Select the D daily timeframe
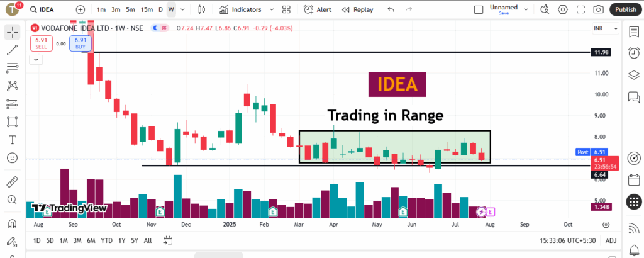 point(160,9)
